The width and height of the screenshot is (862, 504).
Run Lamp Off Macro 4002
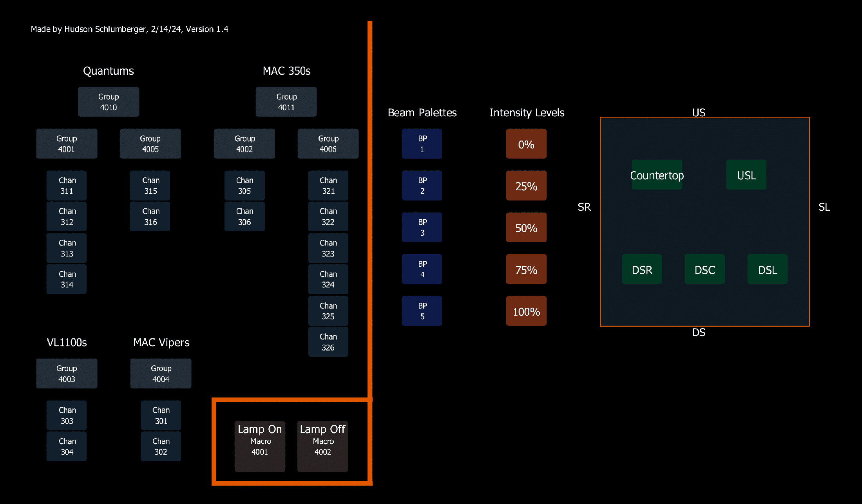pos(322,446)
